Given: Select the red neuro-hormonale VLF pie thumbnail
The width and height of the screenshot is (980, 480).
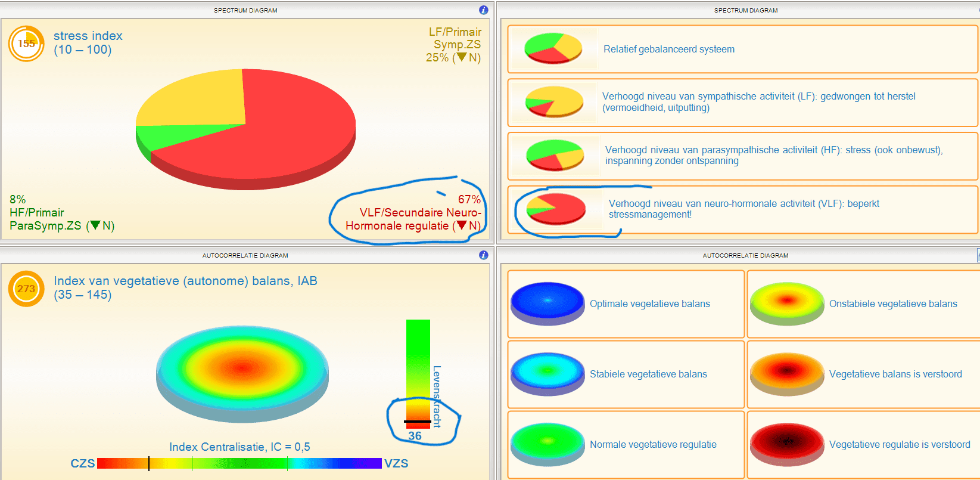Looking at the screenshot, I should (x=556, y=209).
